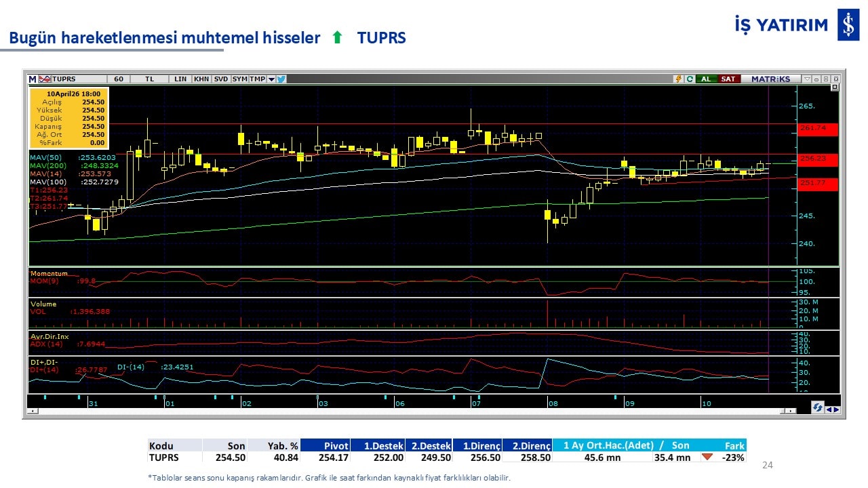The image size is (868, 488).
Task: Click the lightning bolt icon
Action: tap(678, 79)
